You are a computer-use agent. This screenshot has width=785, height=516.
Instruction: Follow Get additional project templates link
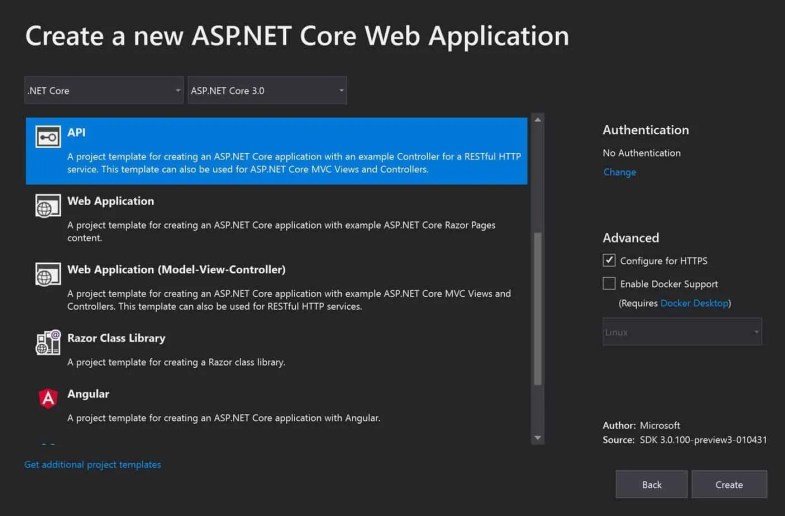[92, 465]
